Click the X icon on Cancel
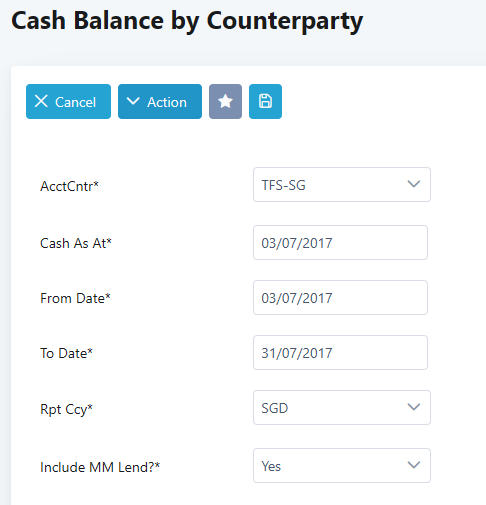The width and height of the screenshot is (486, 505). 41,101
